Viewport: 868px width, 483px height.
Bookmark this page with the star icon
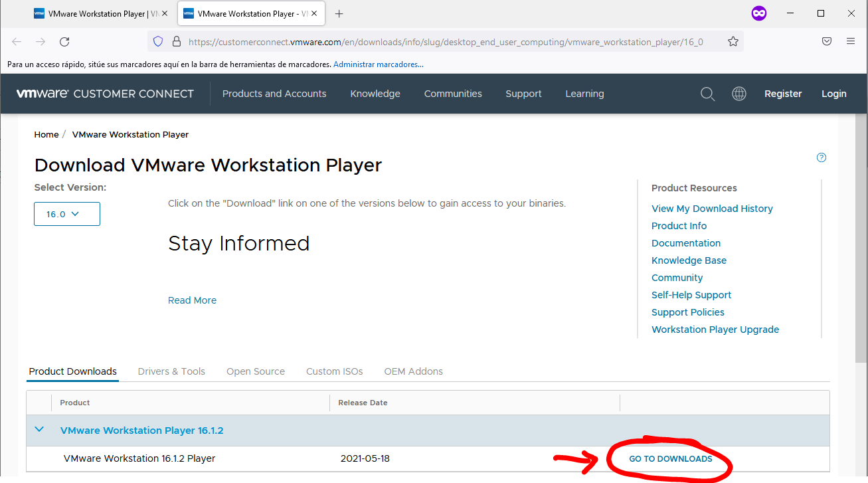click(x=733, y=41)
